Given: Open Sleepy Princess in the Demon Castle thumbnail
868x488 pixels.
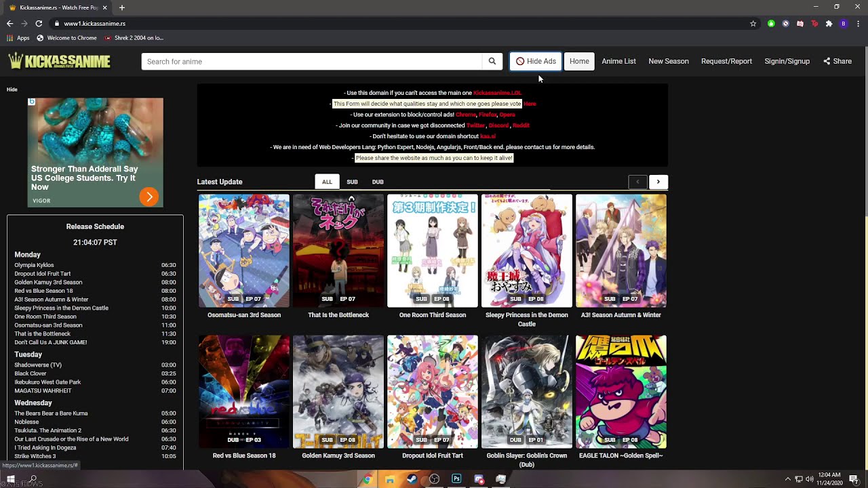Looking at the screenshot, I should pyautogui.click(x=526, y=251).
